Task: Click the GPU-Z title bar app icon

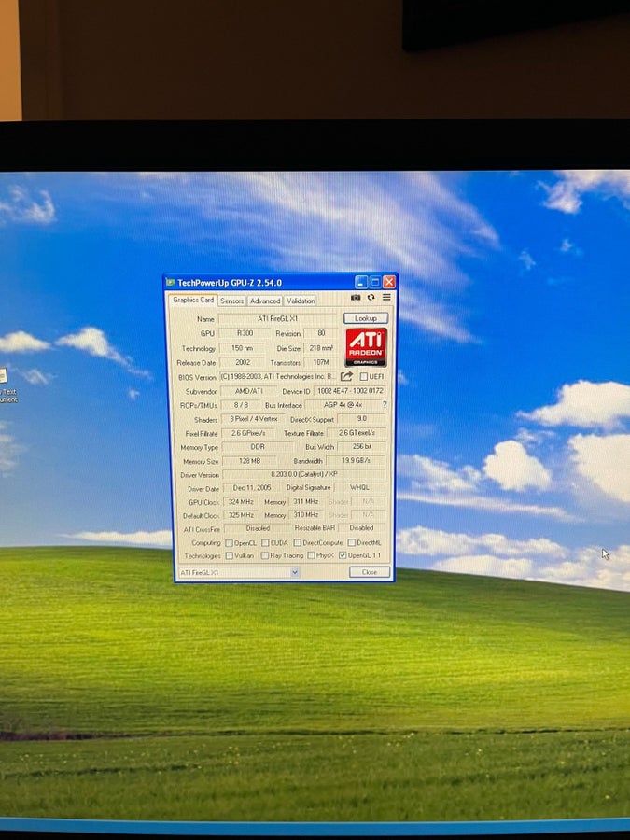Action: click(171, 282)
